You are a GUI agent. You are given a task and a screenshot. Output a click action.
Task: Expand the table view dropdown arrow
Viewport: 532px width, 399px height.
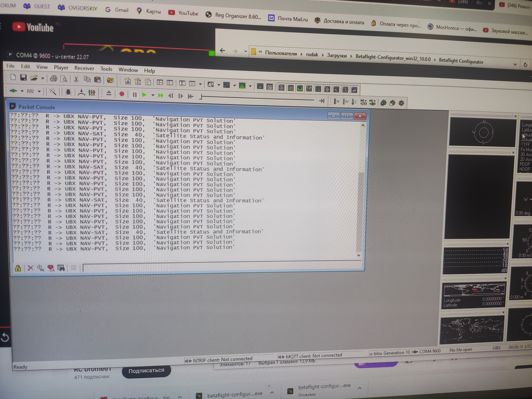click(x=200, y=84)
